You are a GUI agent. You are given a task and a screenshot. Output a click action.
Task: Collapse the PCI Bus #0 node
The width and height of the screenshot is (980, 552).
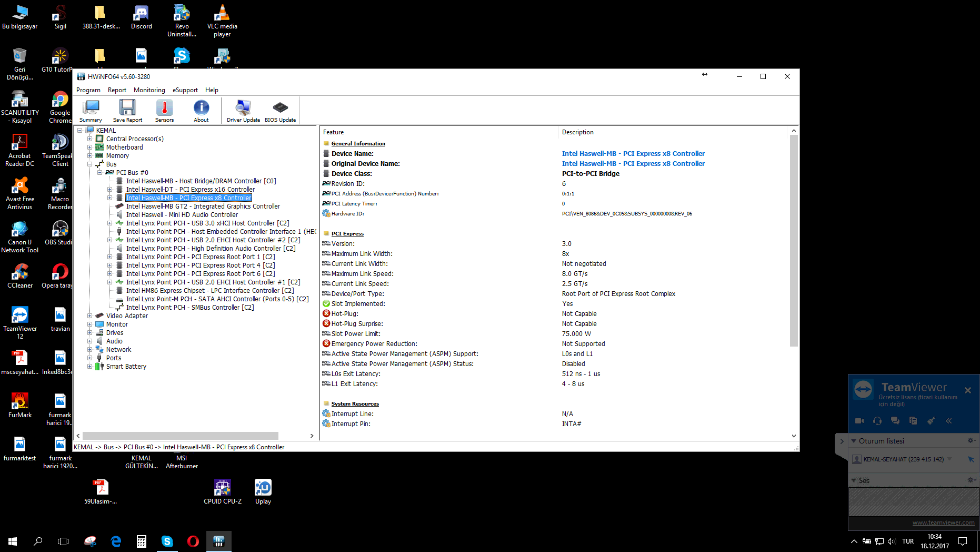[99, 173]
